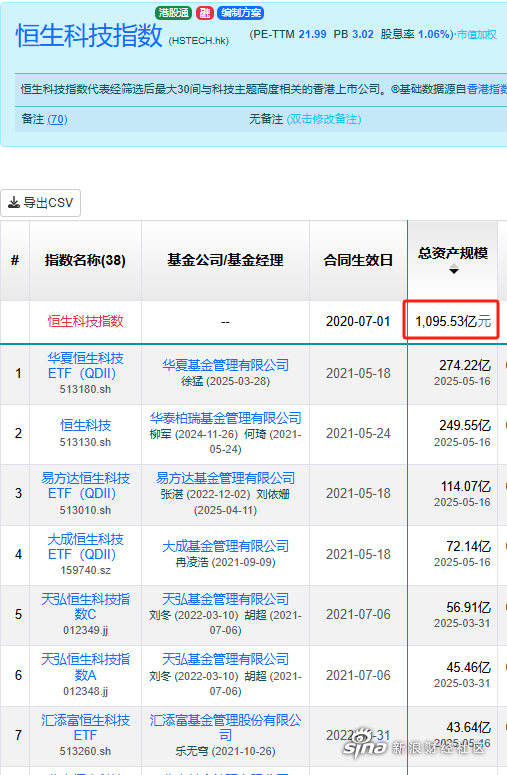
Task: Click fund code 159740.sz
Action: [85, 570]
